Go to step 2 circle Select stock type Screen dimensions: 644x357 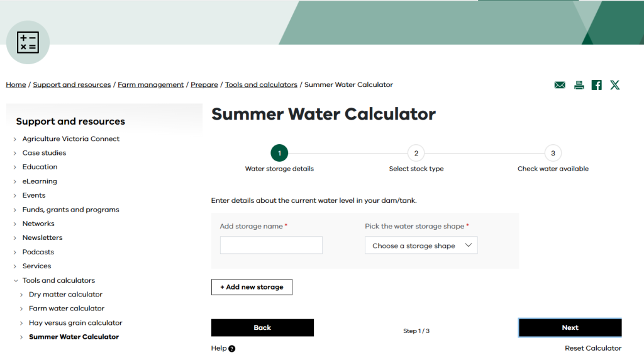click(x=416, y=153)
